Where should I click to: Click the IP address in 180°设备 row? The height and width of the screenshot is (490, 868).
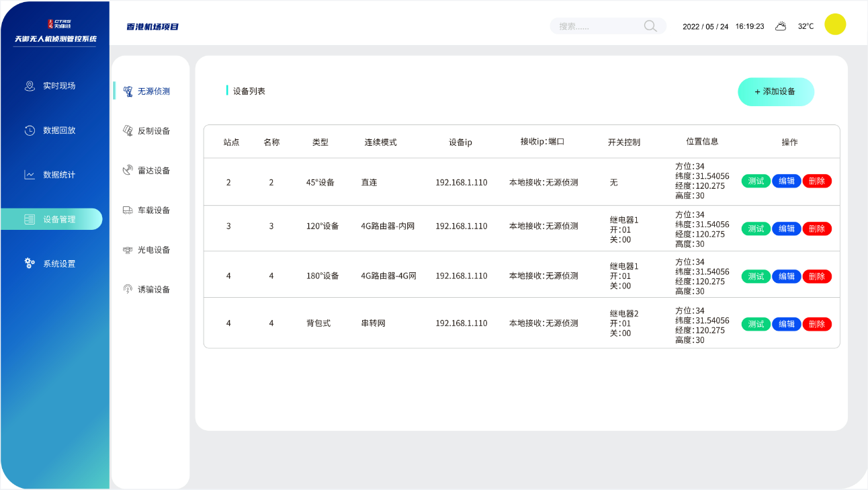pyautogui.click(x=462, y=276)
